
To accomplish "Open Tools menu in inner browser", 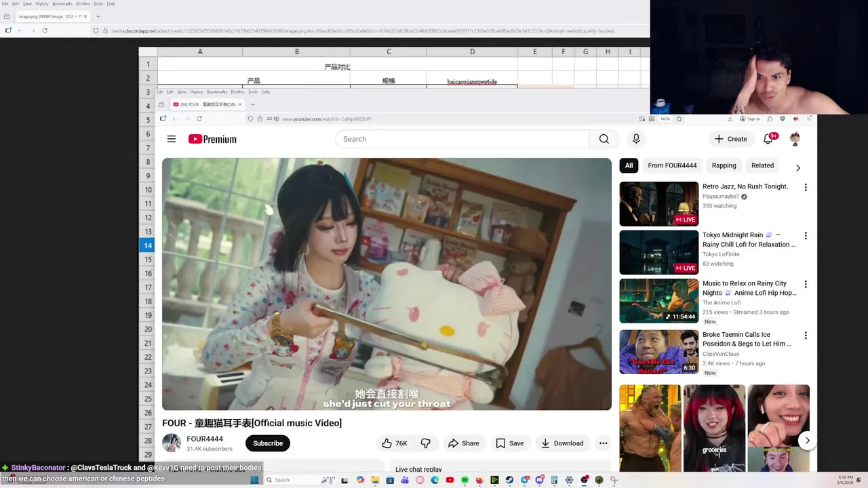I will tap(253, 91).
